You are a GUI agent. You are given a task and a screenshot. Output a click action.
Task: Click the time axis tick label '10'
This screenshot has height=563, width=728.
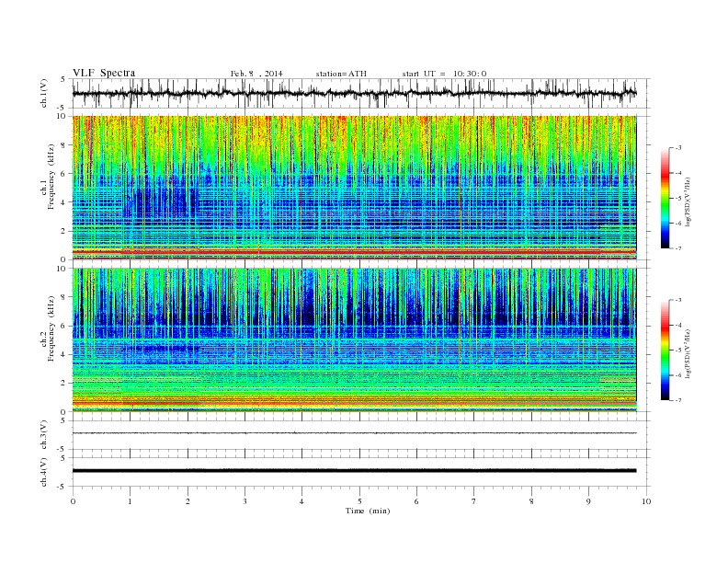646,501
